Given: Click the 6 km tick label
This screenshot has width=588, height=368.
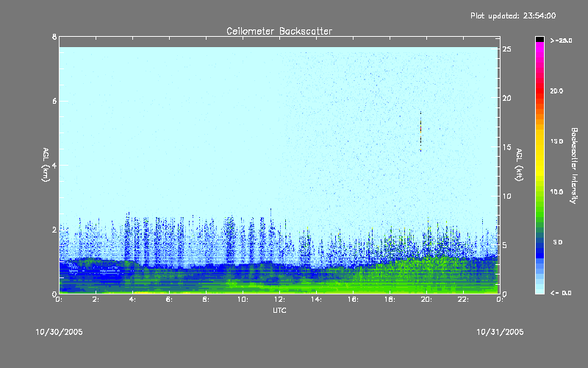Looking at the screenshot, I should (x=54, y=101).
